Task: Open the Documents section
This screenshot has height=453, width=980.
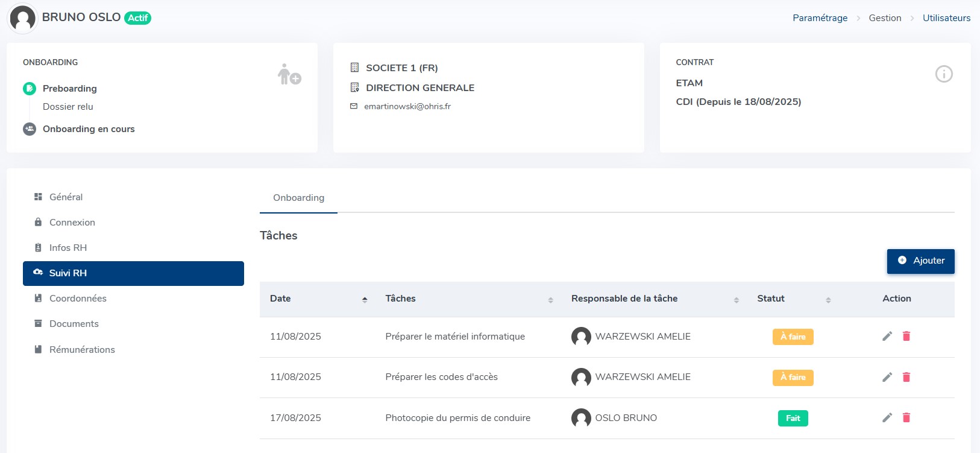Action: [x=133, y=324]
